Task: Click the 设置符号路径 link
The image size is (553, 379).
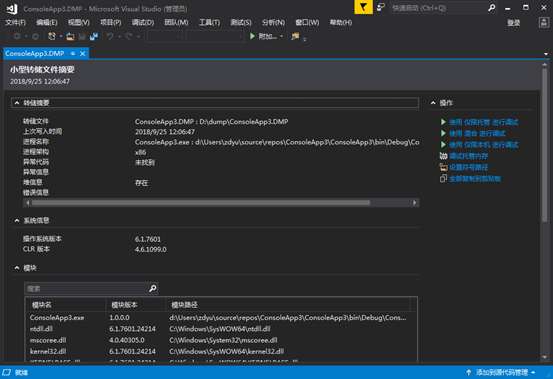Action: point(468,167)
